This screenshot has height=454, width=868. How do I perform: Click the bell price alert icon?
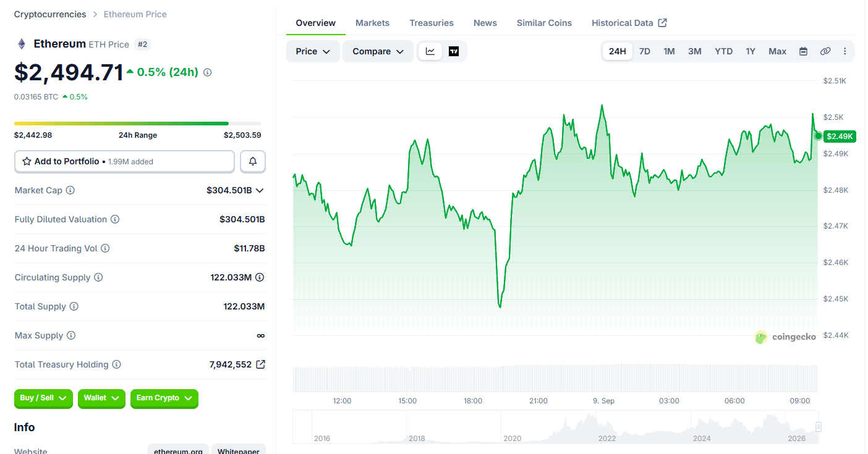253,161
